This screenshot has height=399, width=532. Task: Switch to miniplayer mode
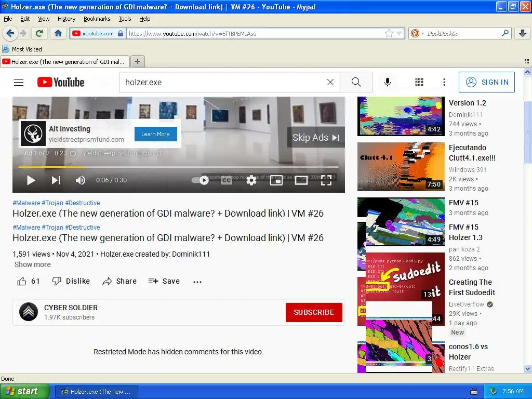tap(276, 180)
